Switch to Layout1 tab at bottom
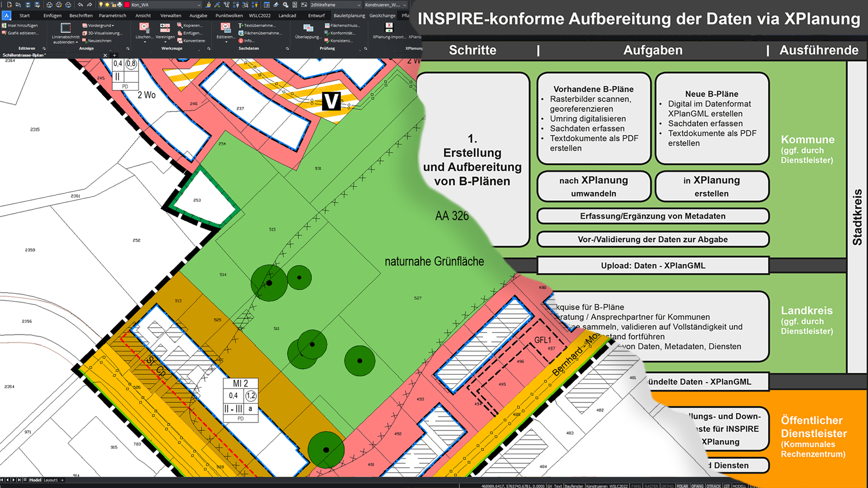 click(51, 480)
